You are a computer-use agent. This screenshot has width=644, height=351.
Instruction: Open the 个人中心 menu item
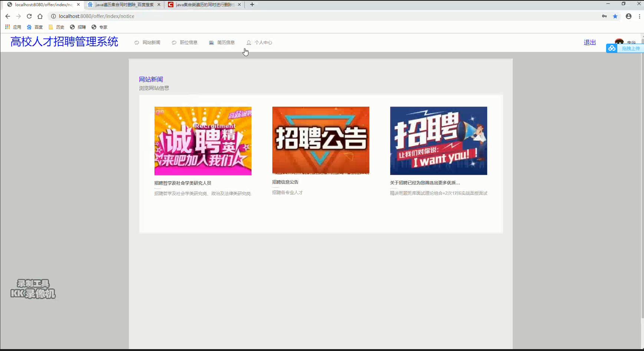259,43
